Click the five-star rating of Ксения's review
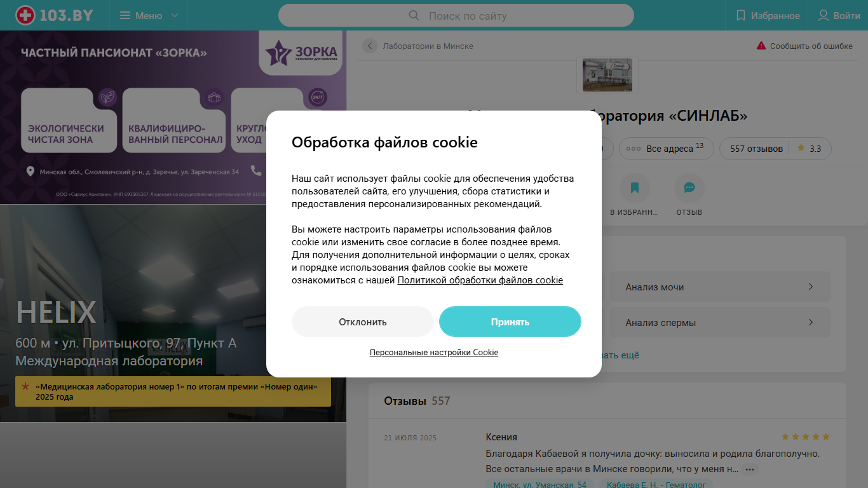Viewport: 868px width, 488px height. [x=805, y=437]
